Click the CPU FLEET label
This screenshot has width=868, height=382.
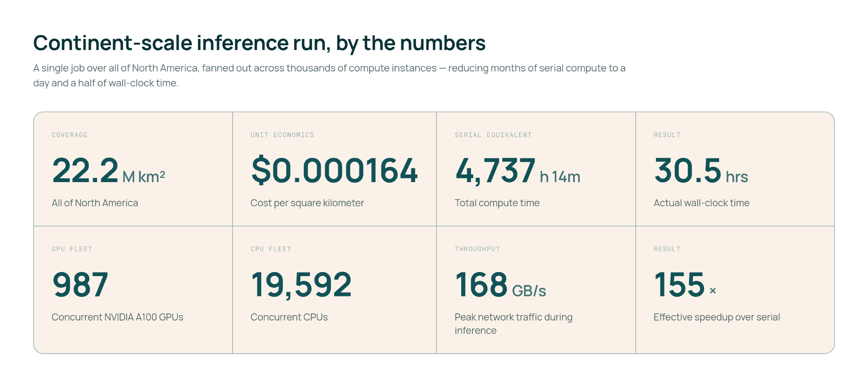[271, 249]
